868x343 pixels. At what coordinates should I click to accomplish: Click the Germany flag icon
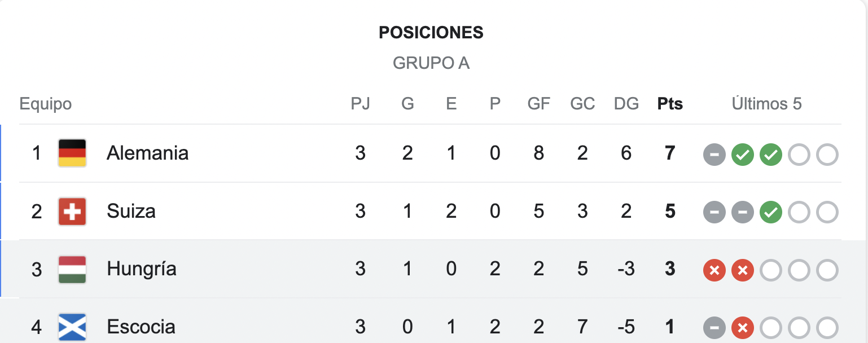(72, 153)
